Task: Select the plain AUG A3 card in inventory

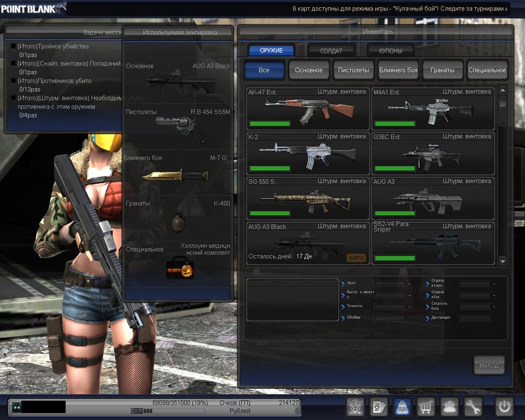Action: (x=433, y=199)
